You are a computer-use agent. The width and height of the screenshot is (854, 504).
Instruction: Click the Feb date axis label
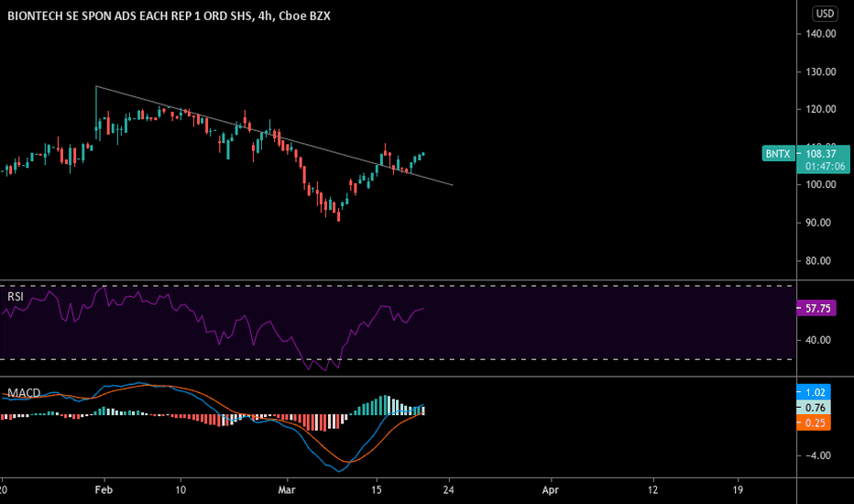point(104,490)
